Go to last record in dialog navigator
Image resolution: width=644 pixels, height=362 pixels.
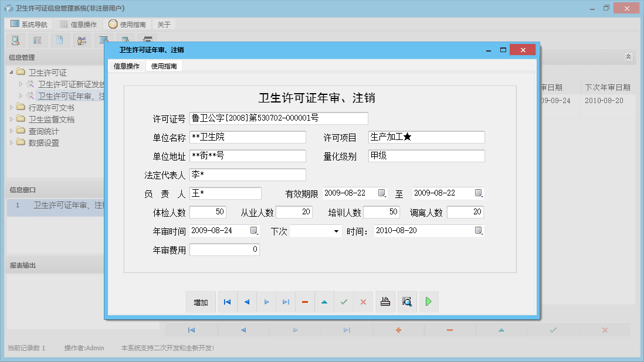point(286,302)
